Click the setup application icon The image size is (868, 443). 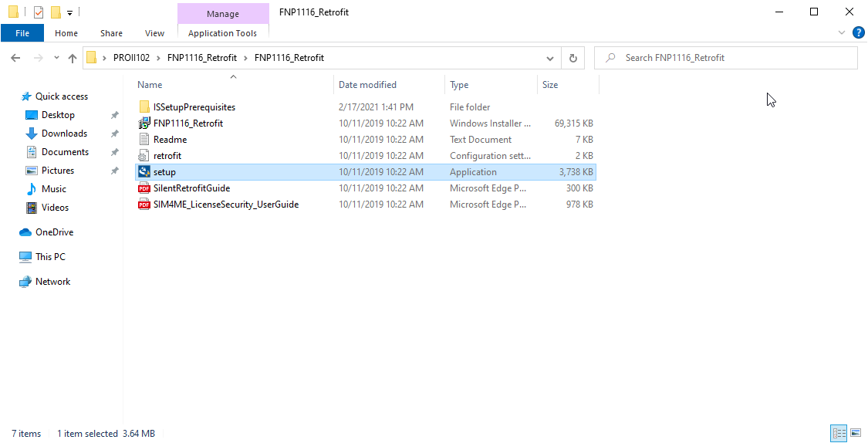(144, 172)
